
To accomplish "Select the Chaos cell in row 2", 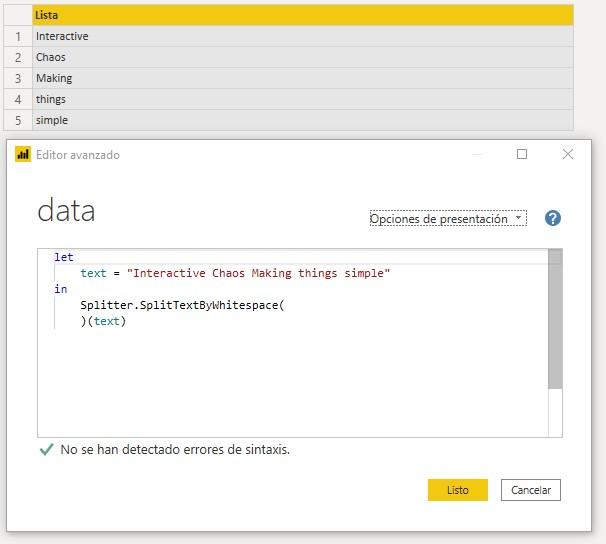I will click(51, 57).
